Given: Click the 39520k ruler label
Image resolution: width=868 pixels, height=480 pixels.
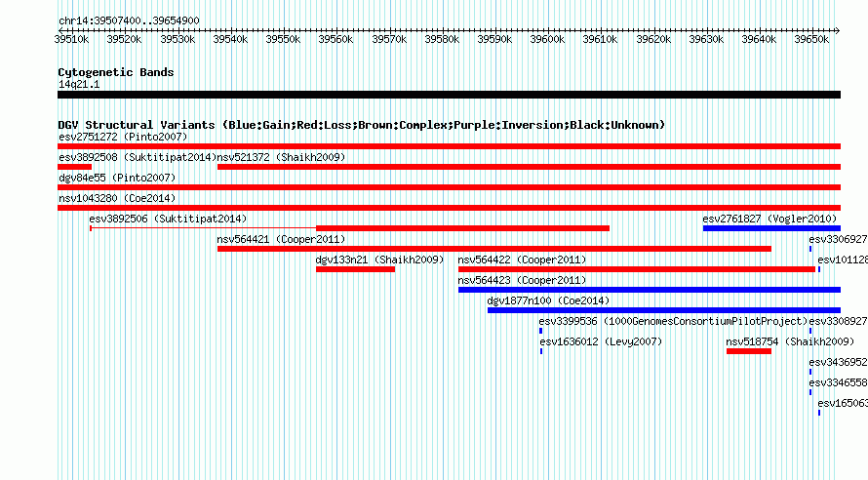Looking at the screenshot, I should pos(124,39).
